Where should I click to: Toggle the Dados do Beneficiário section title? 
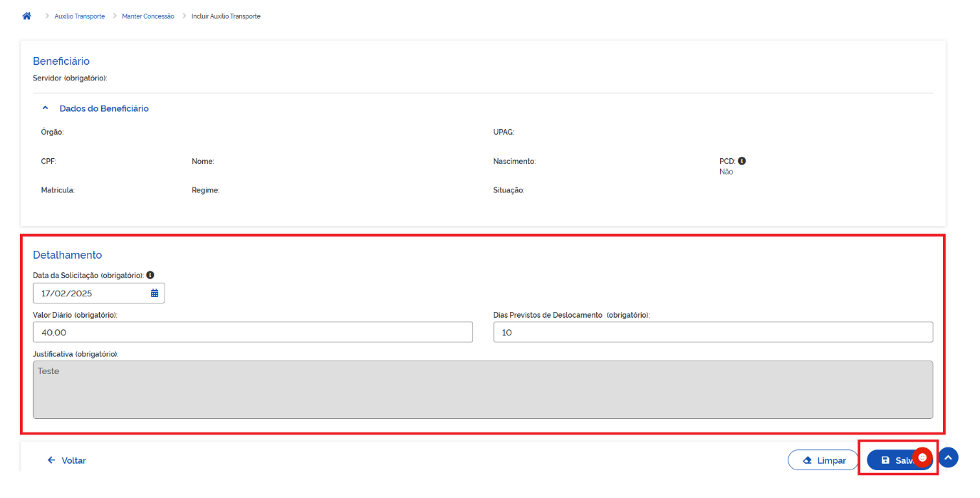(x=104, y=108)
